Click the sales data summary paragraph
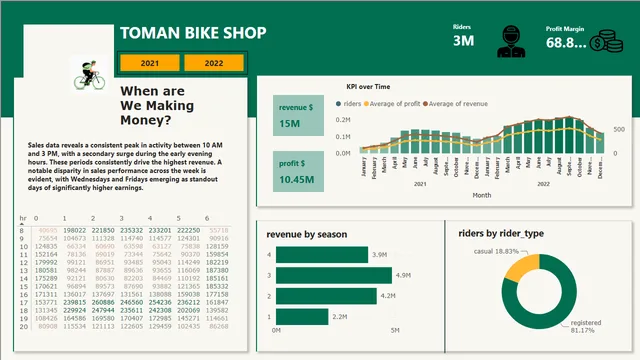Viewport: 640px width, 360px height. tap(126, 167)
